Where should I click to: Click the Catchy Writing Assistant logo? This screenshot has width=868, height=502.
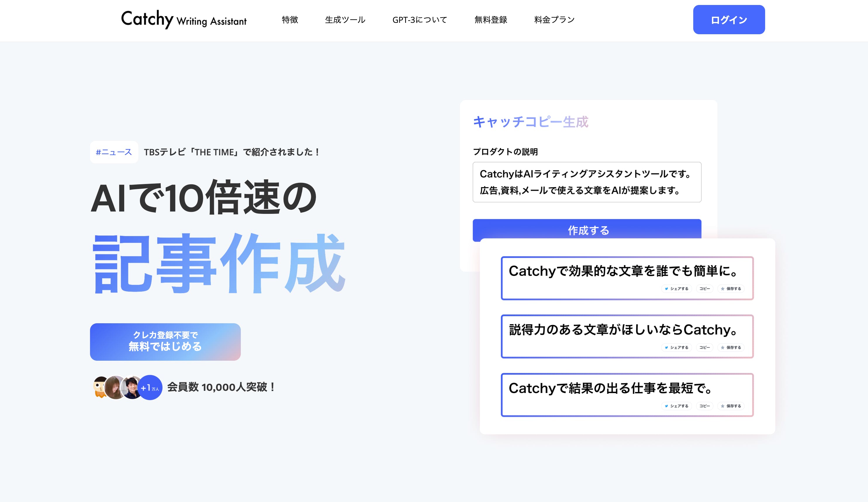[184, 19]
